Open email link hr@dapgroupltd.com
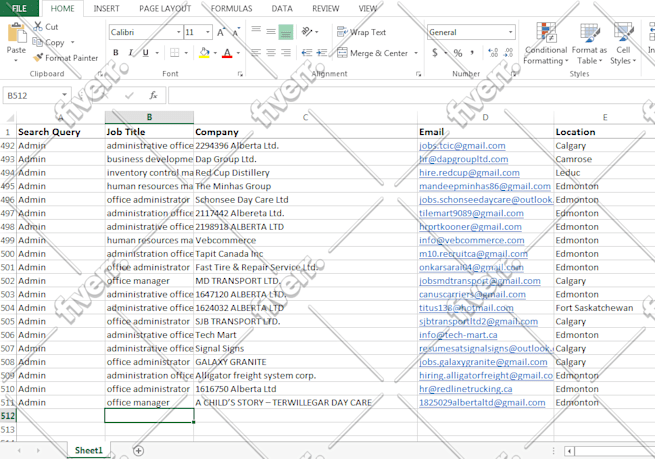Viewport: 655px width, 459px height. pos(464,159)
